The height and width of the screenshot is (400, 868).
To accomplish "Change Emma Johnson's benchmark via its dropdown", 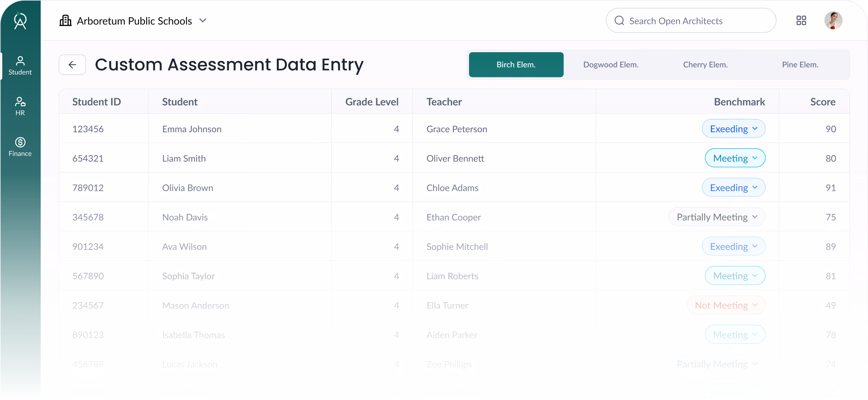I will click(x=733, y=129).
